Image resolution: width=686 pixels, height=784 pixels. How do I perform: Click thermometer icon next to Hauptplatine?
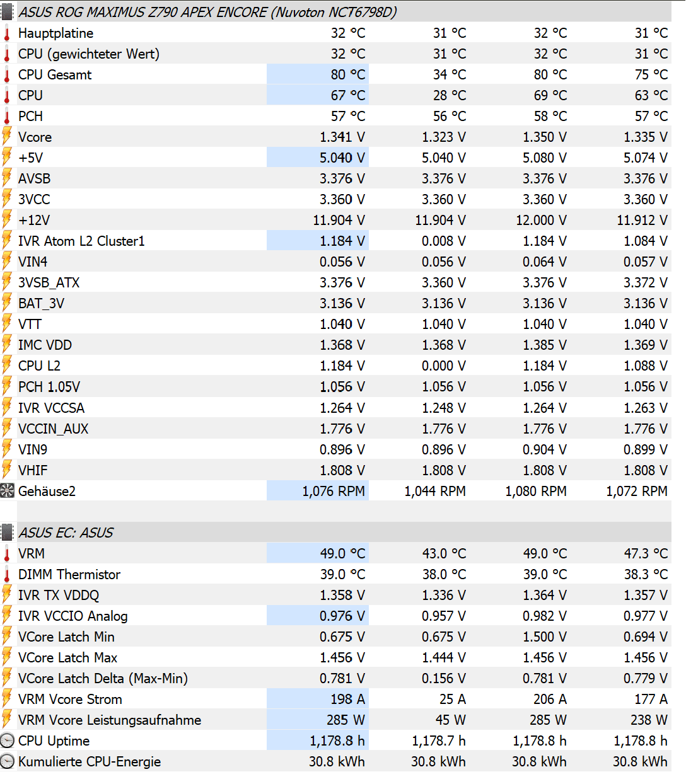7,33
